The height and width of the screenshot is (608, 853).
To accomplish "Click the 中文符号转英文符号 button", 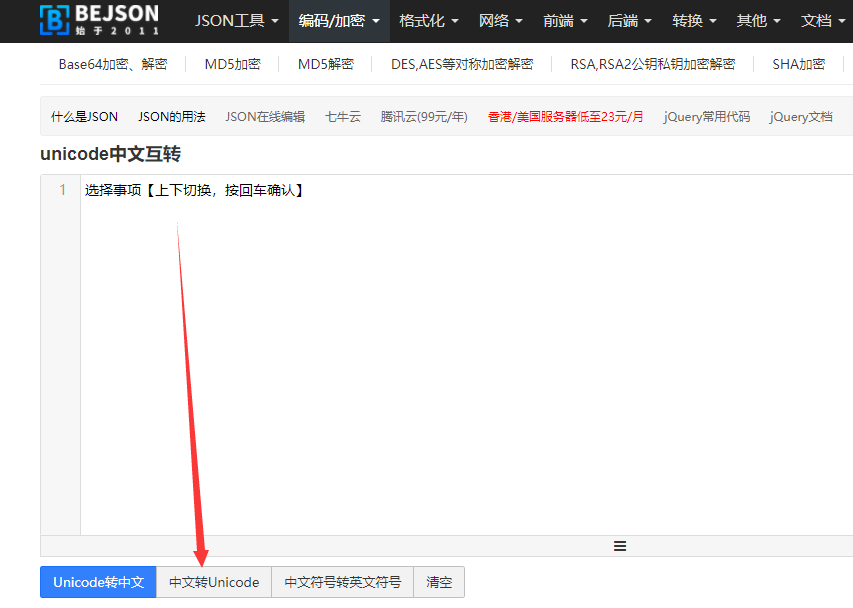I will 341,581.
